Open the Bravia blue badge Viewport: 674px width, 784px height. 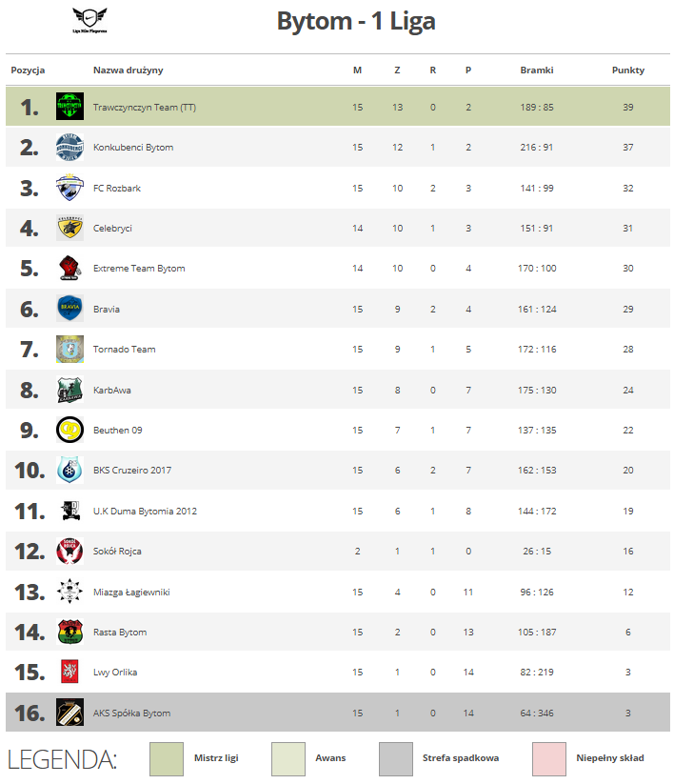tap(69, 309)
